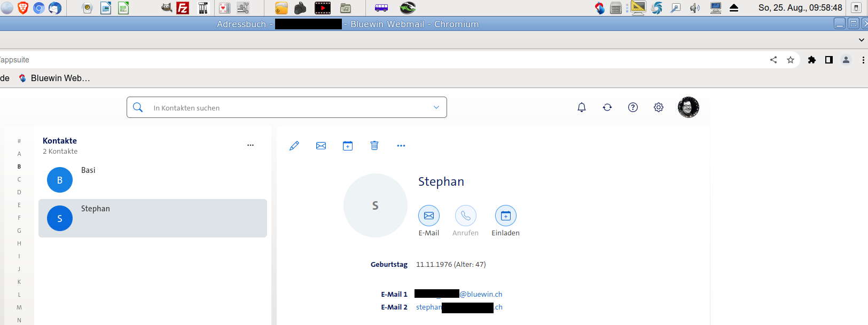The width and height of the screenshot is (868, 325).
Task: Click the pencil icon to edit contact
Action: click(294, 146)
